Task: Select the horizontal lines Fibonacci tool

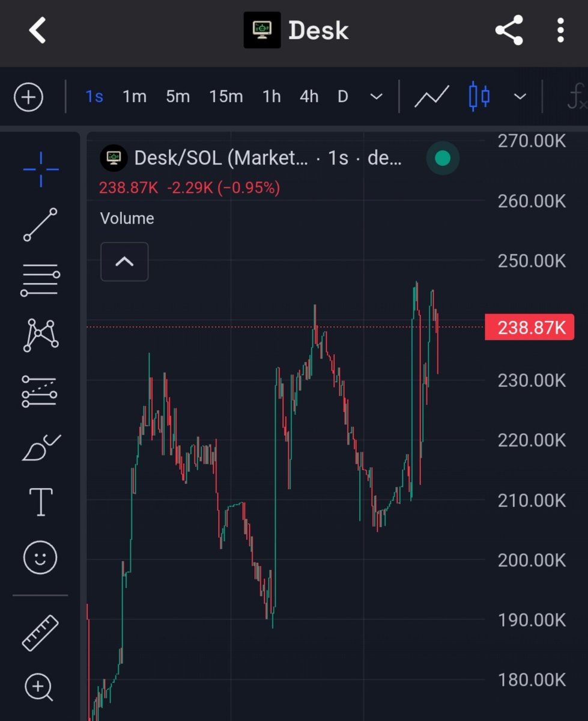Action: [x=40, y=280]
